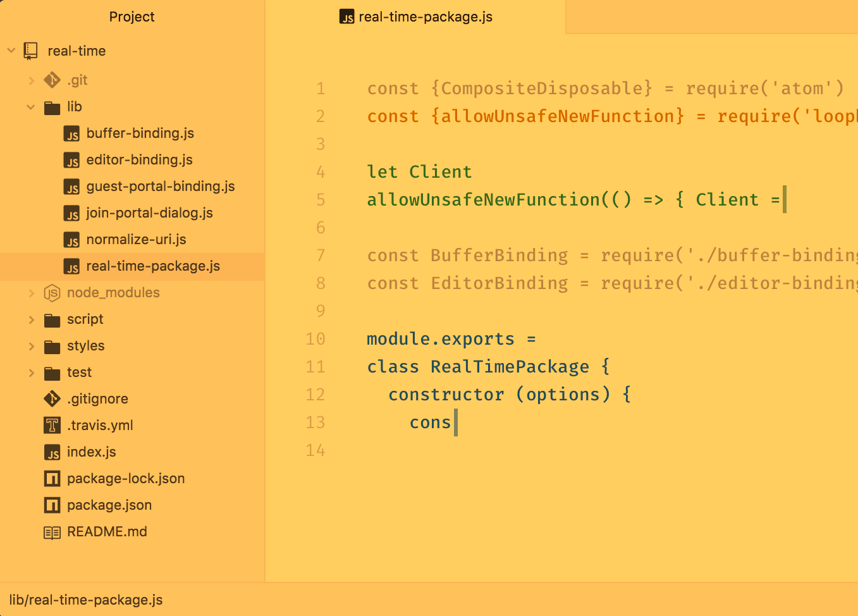Select the real-time root folder name

pyautogui.click(x=77, y=51)
